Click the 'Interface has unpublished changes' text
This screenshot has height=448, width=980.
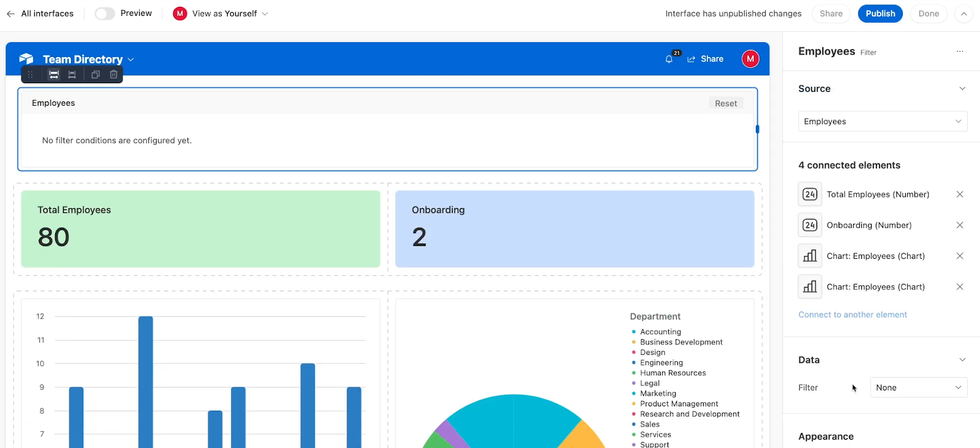(x=733, y=13)
